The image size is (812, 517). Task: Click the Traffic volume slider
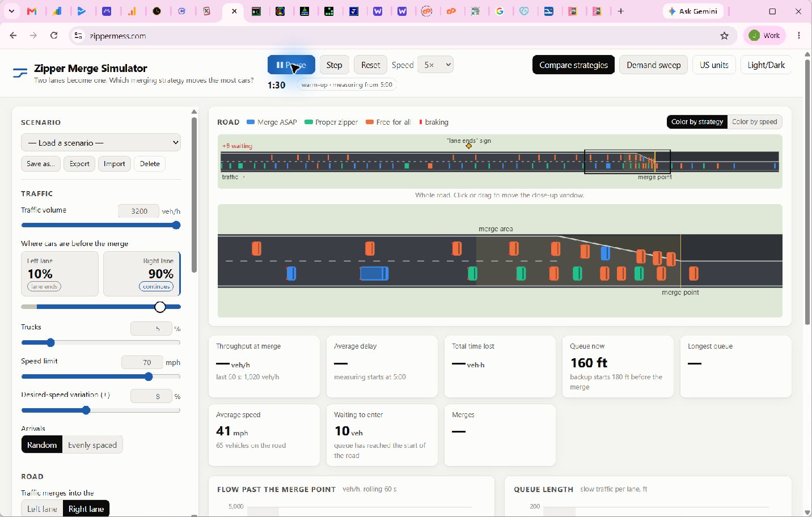pos(101,225)
